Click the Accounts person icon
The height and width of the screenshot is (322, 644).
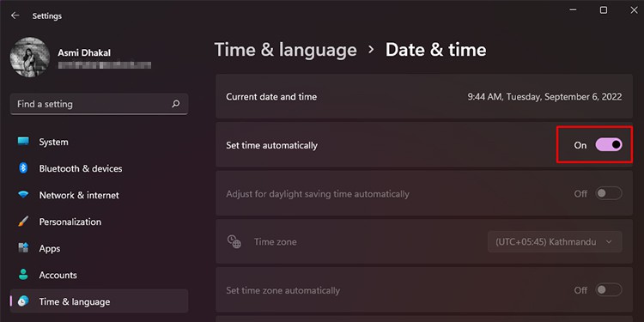coord(23,275)
